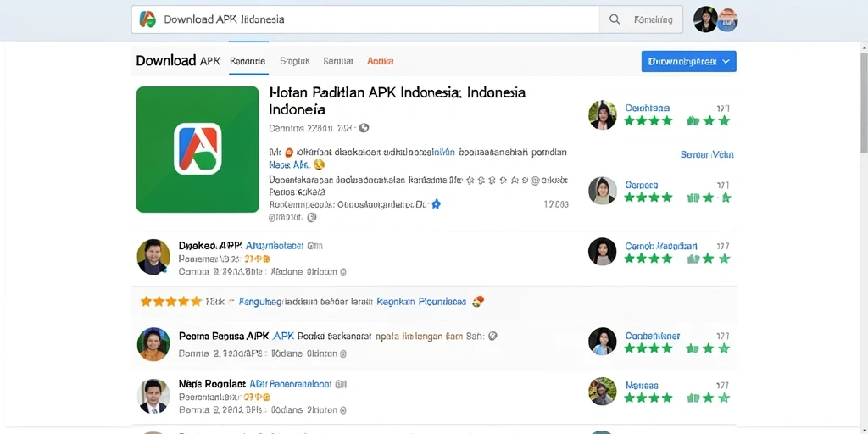Open Deiohtena's reviewer avatar
Screen dimensions: 868x434
point(603,114)
